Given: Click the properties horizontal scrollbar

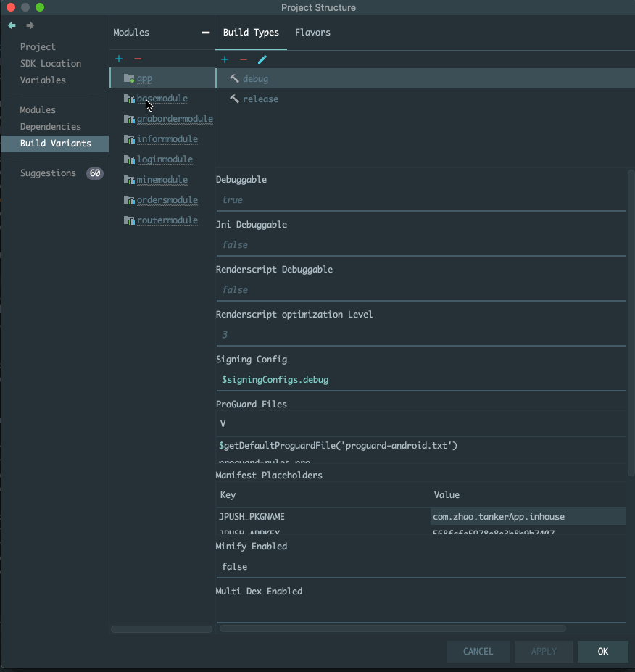Looking at the screenshot, I should [393, 629].
